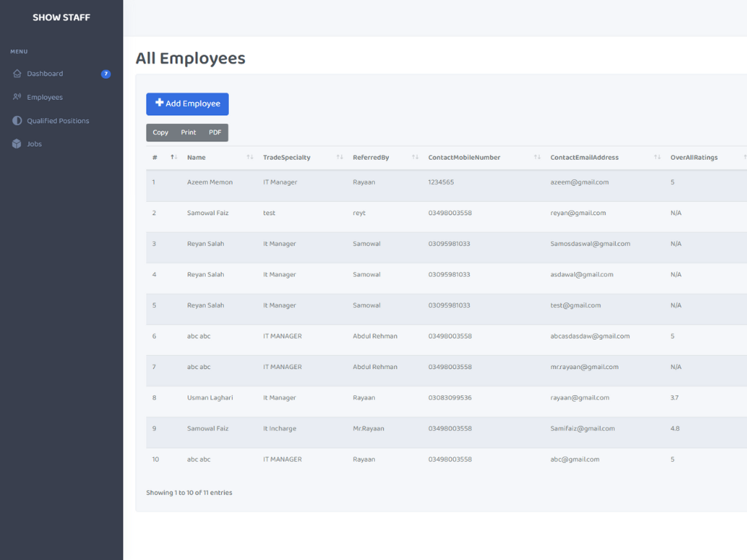The image size is (747, 560).
Task: Click the Dashboard notification badge showing 7
Action: 106,74
